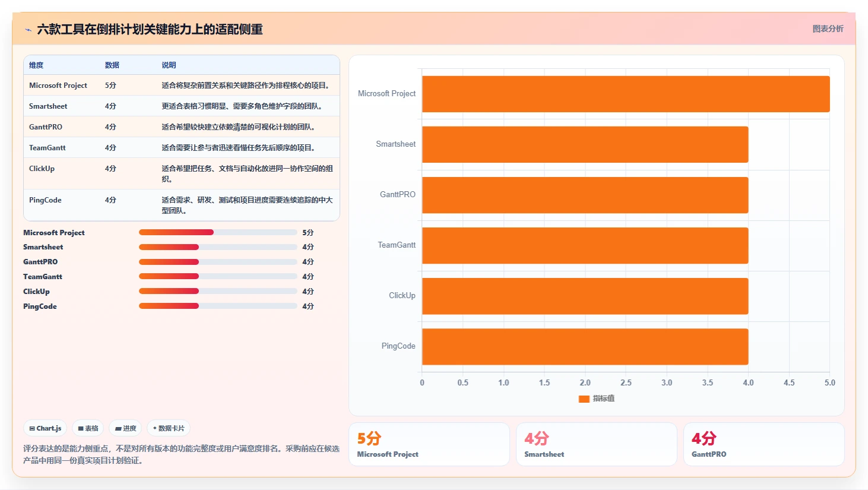Click the Smartsheet orange chart bar
Screen dimensions: 868x490
point(585,144)
